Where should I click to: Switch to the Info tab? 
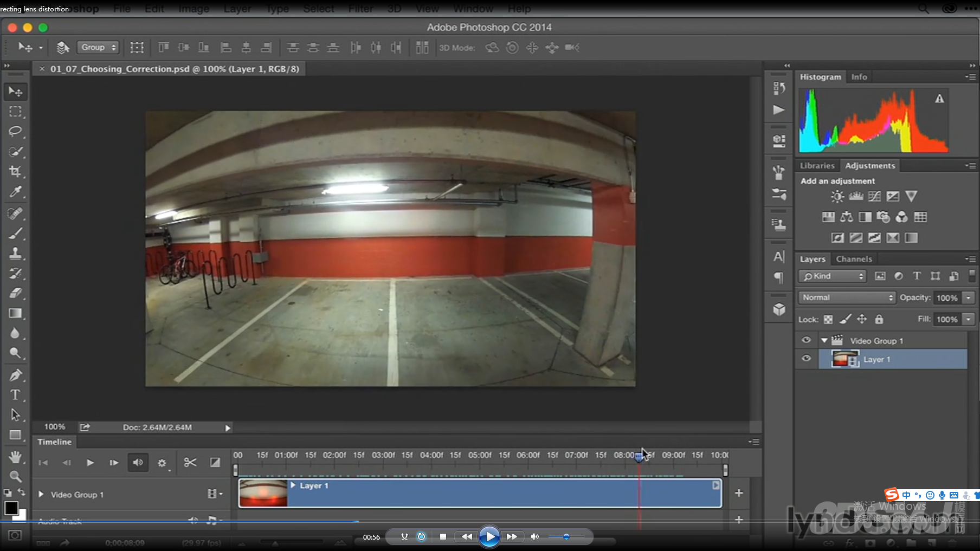[859, 77]
